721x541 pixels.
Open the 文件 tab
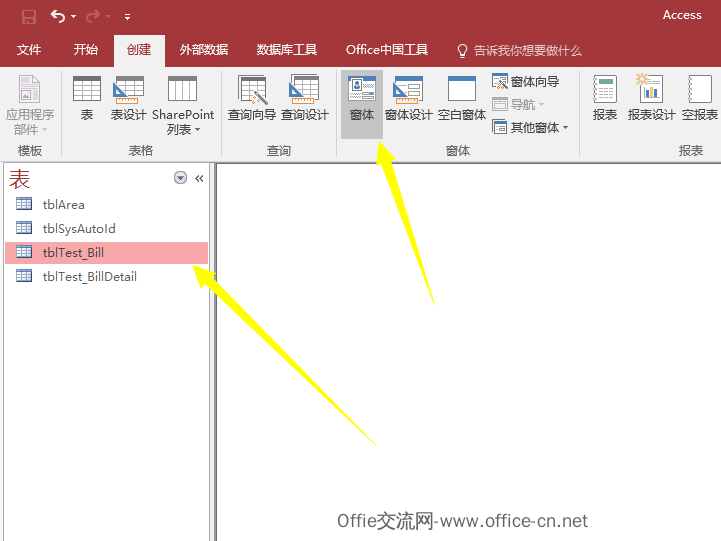(x=29, y=50)
